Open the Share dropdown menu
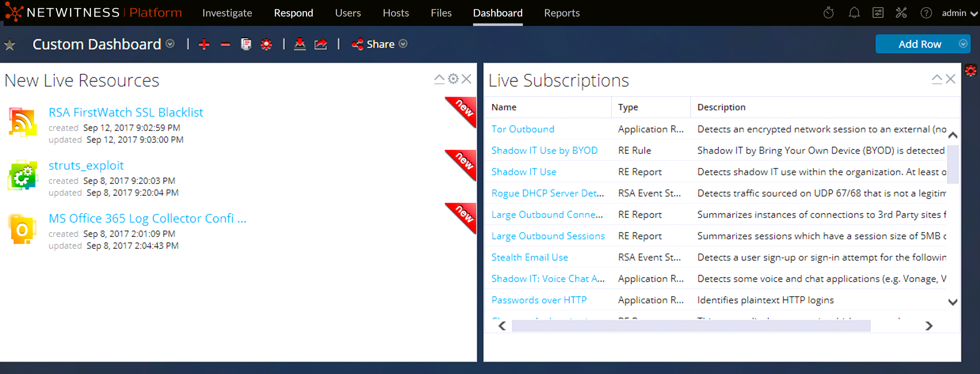 click(403, 44)
